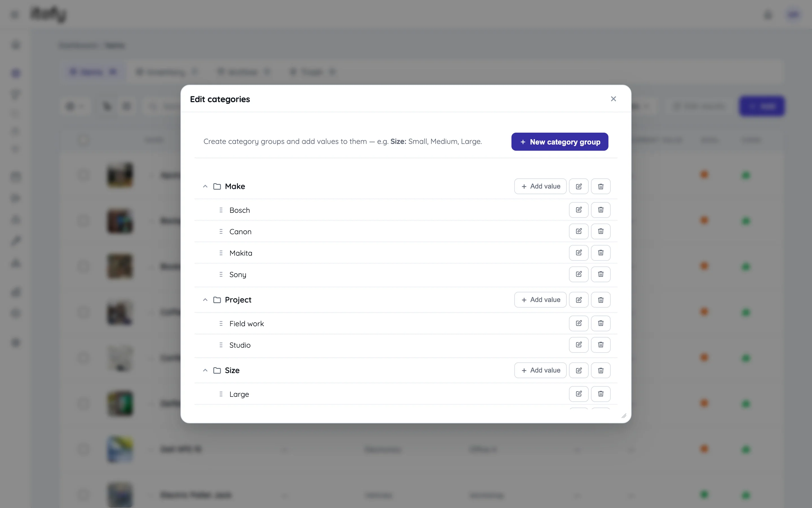Delete the Field work value

coord(601,323)
